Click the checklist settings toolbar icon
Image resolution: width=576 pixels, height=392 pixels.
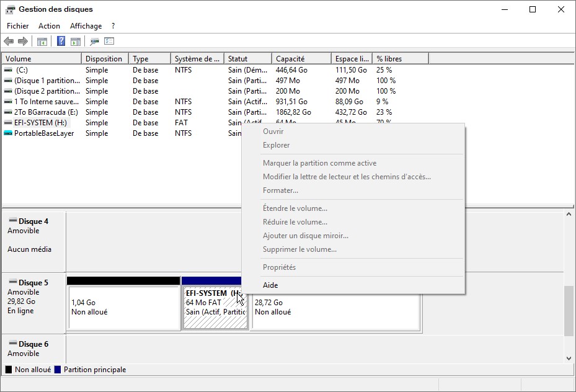pos(109,42)
